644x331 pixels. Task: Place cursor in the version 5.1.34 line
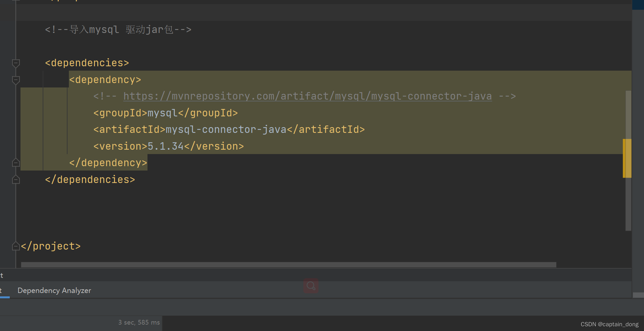168,146
